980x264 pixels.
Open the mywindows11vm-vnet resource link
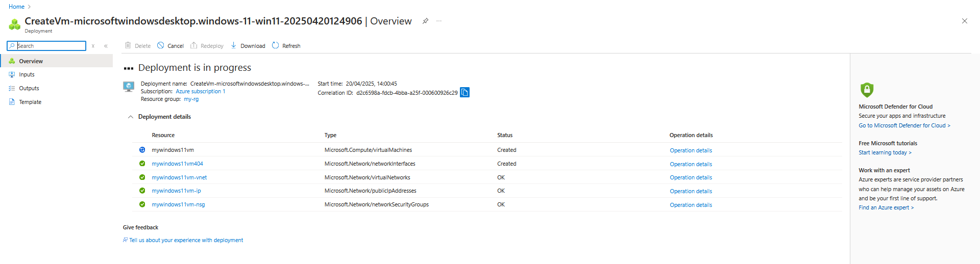(x=179, y=177)
